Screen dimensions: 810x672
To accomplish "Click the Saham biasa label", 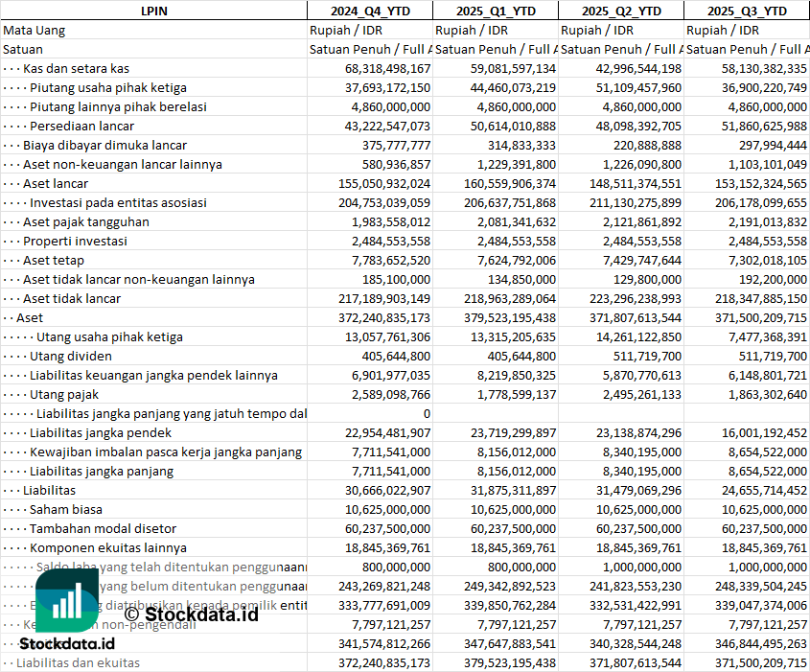I will pyautogui.click(x=65, y=510).
